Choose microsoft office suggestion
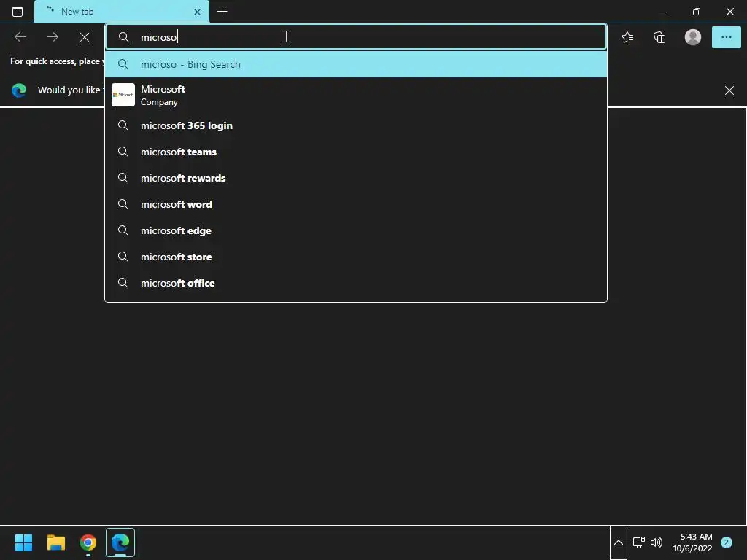This screenshot has width=747, height=560. point(356,283)
